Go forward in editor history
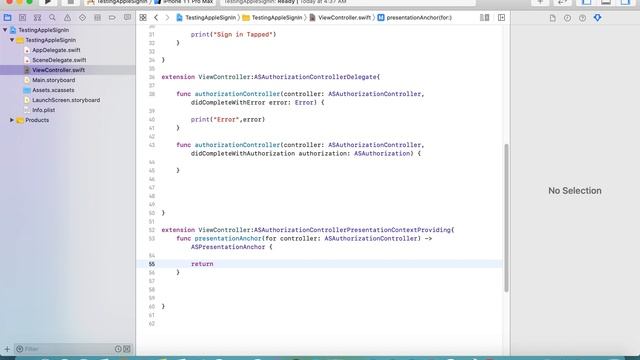 pos(167,18)
